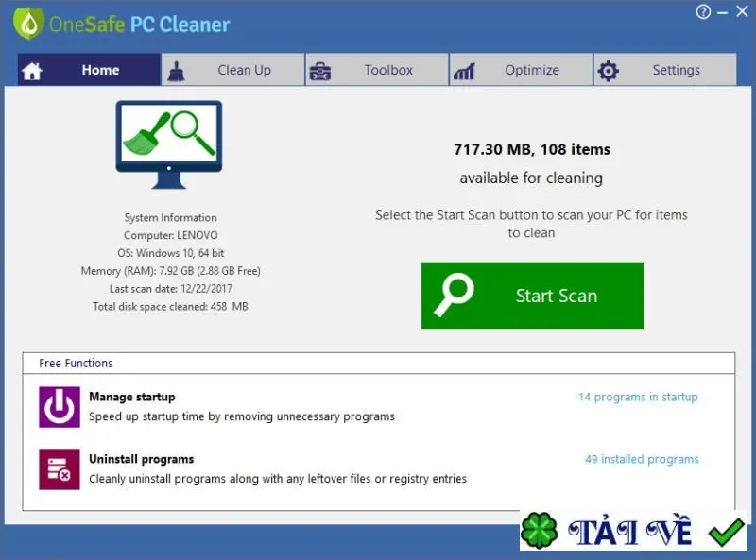
Task: Click the 14 programs in startup link
Action: [x=638, y=397]
